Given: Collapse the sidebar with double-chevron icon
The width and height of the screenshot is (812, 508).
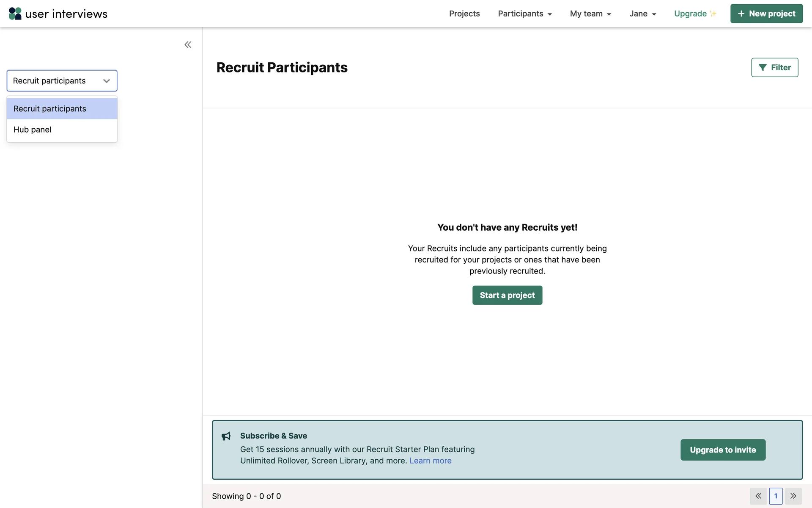Looking at the screenshot, I should (x=188, y=44).
